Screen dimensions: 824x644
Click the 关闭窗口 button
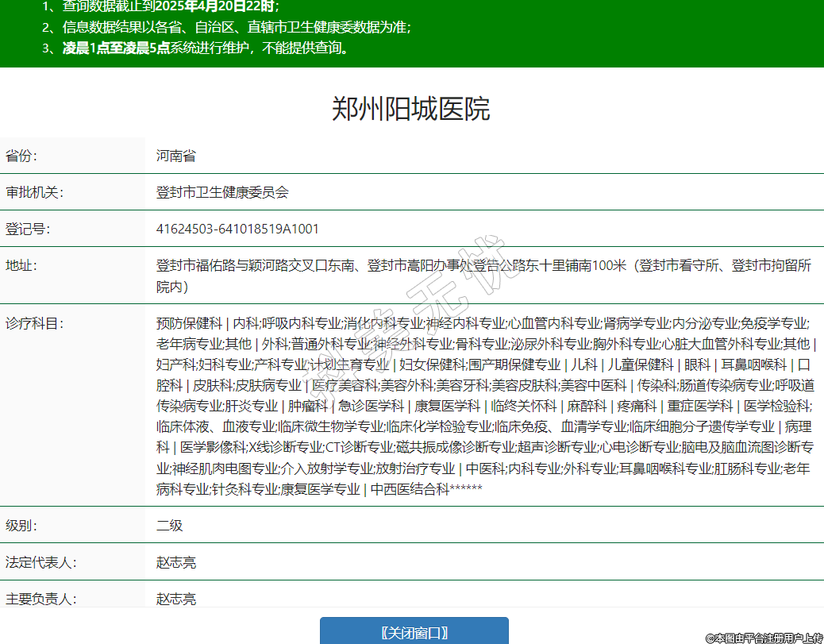414,632
